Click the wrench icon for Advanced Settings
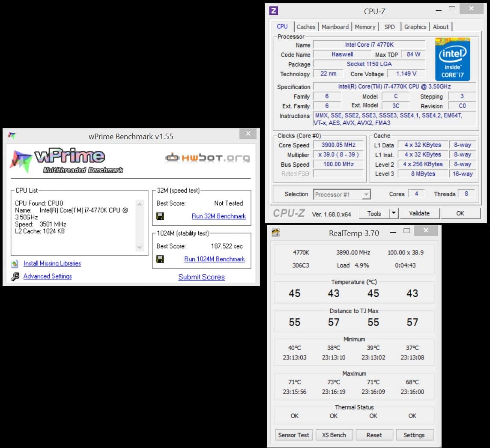Screen dimensions: 490x448 (x=15, y=276)
